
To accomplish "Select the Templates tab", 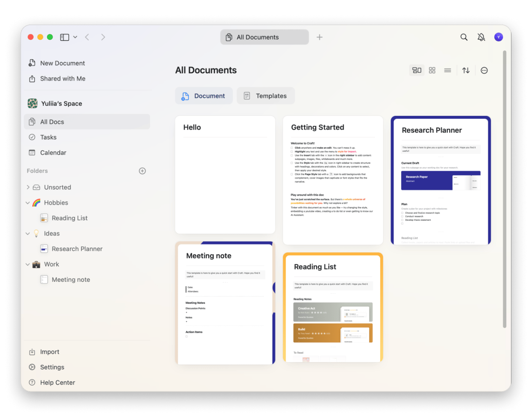I will [x=266, y=96].
